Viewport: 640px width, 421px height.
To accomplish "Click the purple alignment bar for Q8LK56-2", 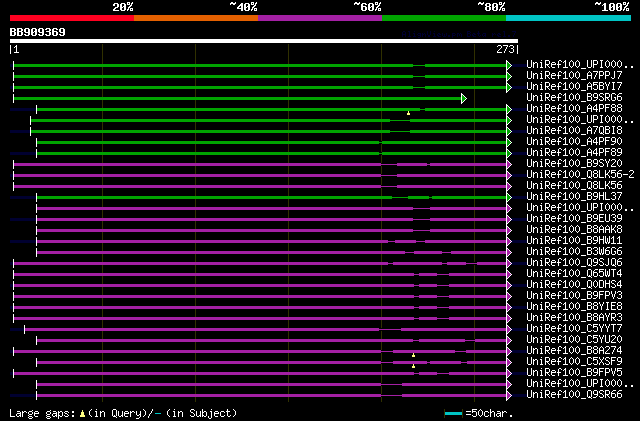I will [x=260, y=176].
